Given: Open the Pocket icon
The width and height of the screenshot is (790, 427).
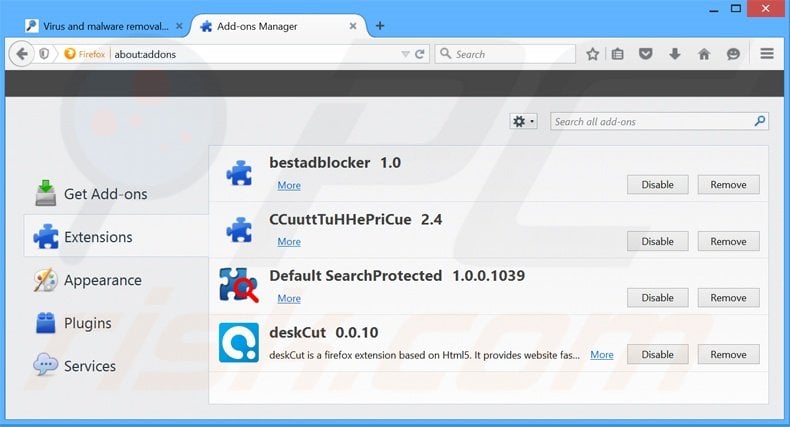Looking at the screenshot, I should click(646, 54).
